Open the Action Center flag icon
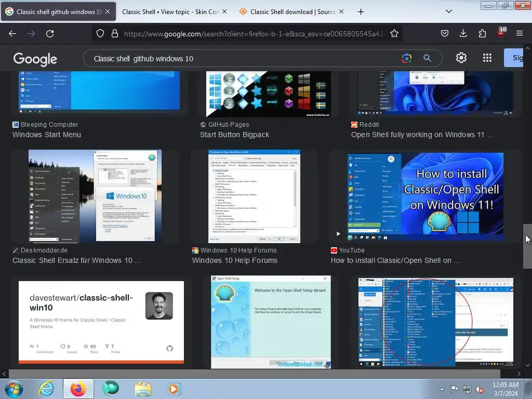 tap(454, 389)
